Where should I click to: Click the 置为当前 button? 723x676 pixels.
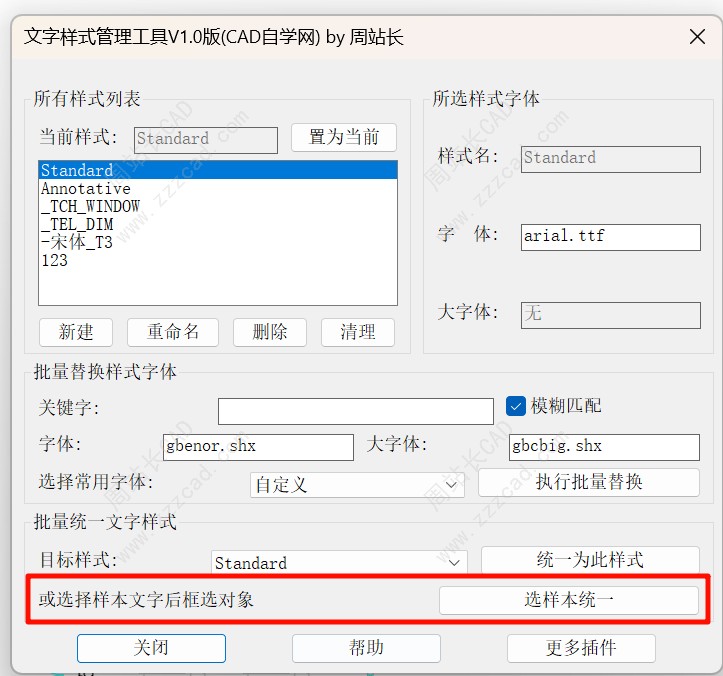pos(343,137)
